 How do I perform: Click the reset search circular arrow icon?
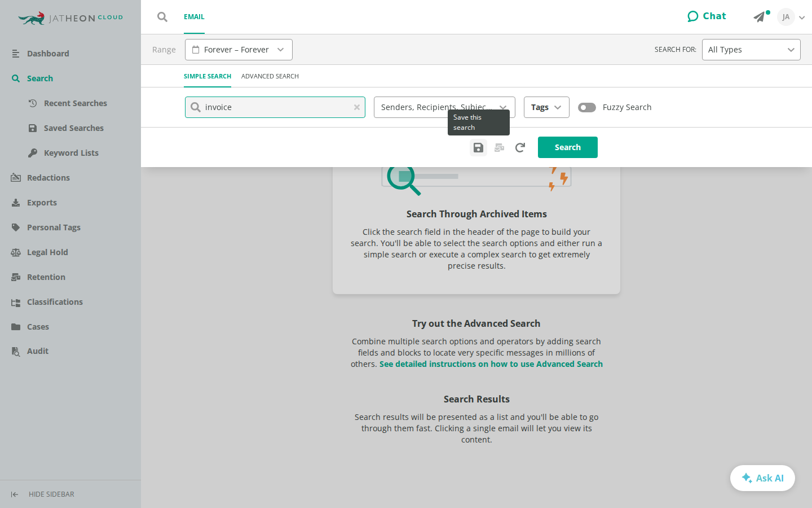click(x=520, y=147)
